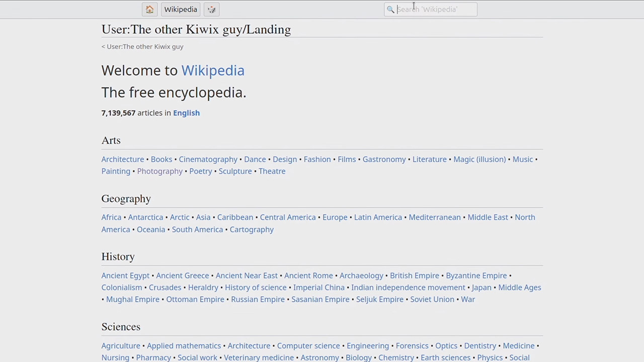
Task: Open the Films topic link
Action: click(347, 159)
